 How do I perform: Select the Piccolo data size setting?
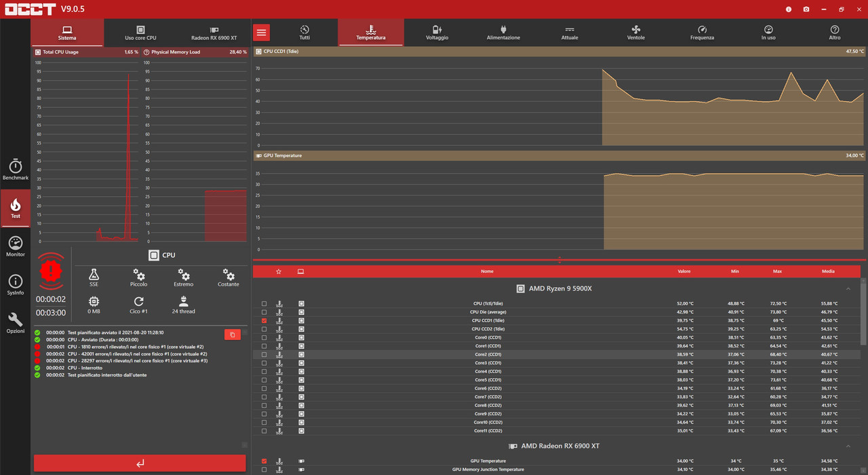138,278
